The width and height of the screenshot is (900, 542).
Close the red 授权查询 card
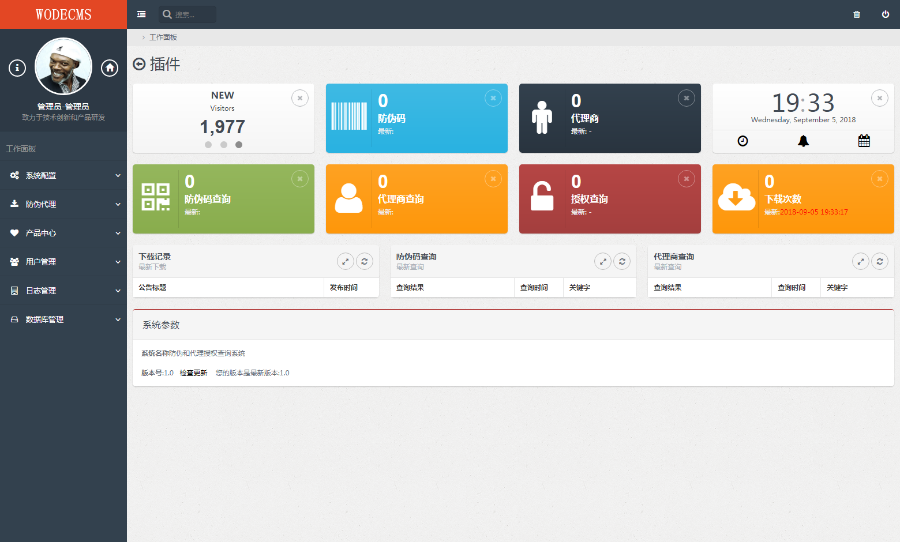685,178
